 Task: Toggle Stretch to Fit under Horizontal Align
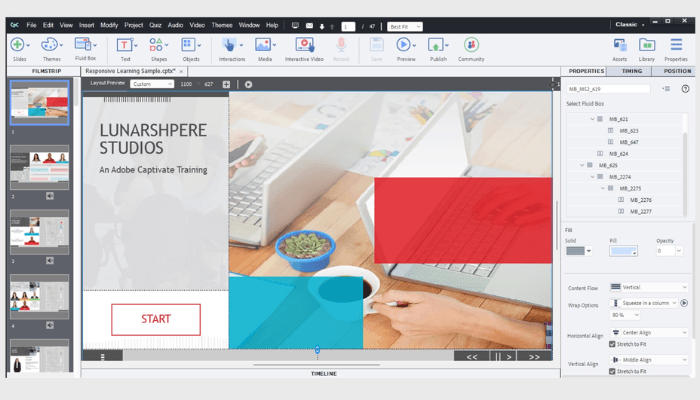612,344
